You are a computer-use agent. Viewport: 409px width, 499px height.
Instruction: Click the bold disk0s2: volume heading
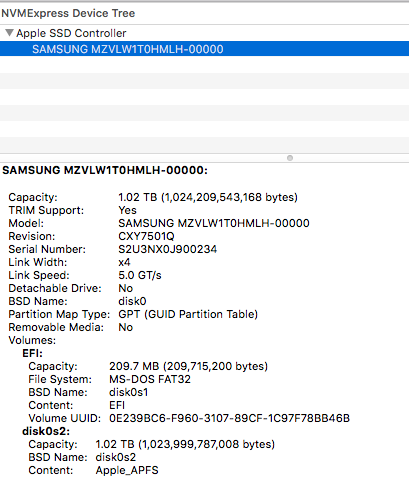[x=46, y=431]
